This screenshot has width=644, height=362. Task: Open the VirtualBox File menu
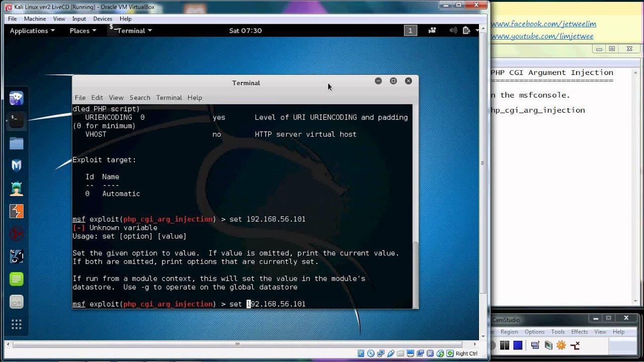pos(13,19)
